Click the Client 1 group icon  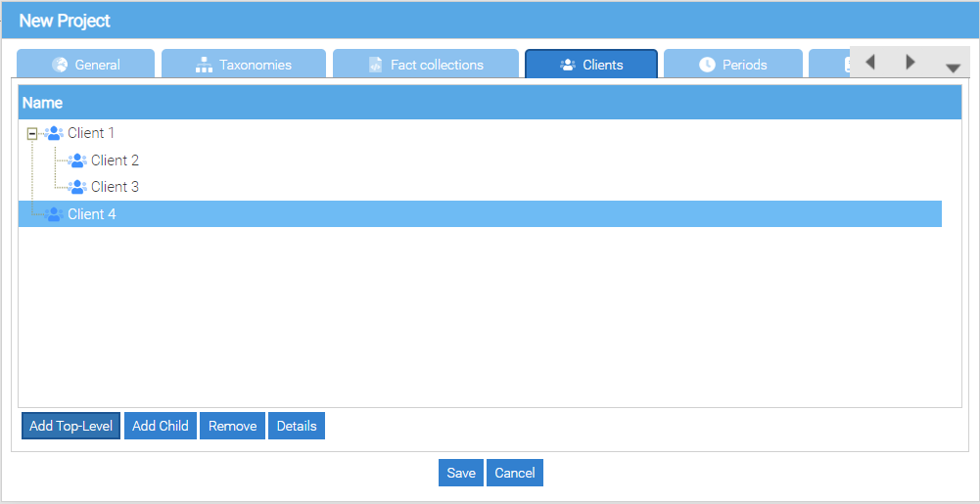click(x=54, y=133)
